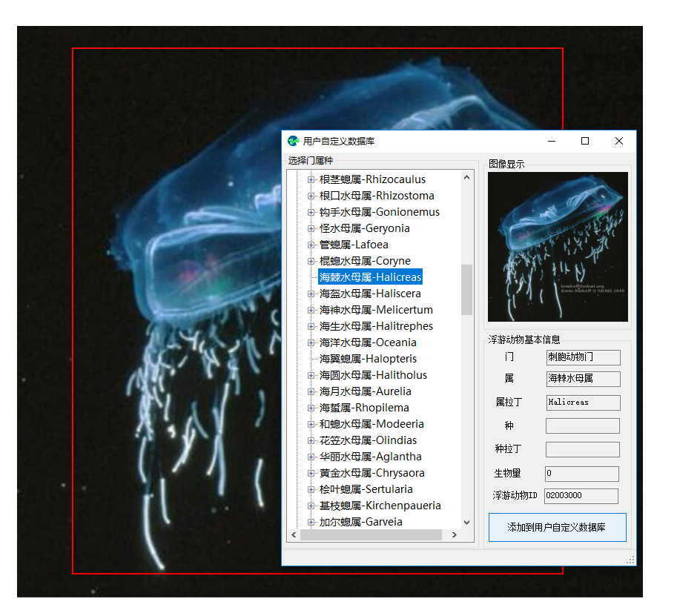Click the horizontal scrollbar right arrow
The width and height of the screenshot is (677, 616).
click(453, 534)
